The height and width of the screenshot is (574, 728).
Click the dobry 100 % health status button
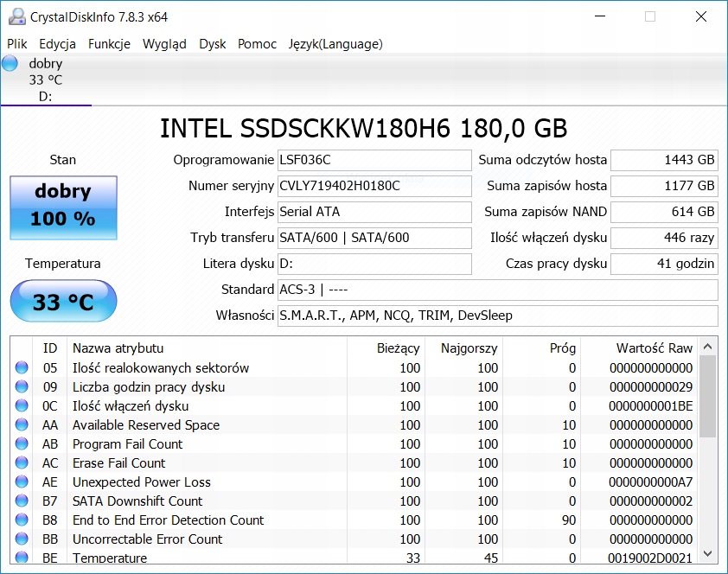tap(63, 207)
